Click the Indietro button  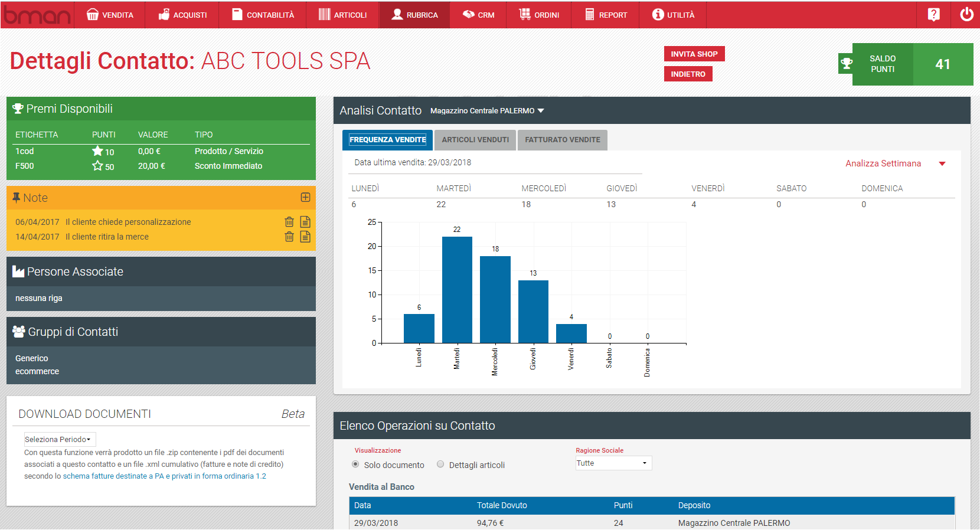[688, 74]
